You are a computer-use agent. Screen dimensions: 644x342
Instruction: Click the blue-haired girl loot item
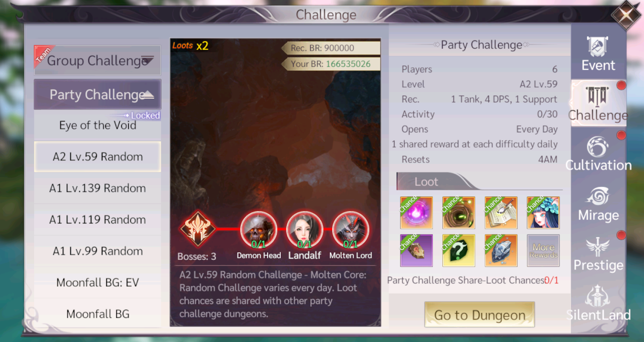(x=543, y=212)
